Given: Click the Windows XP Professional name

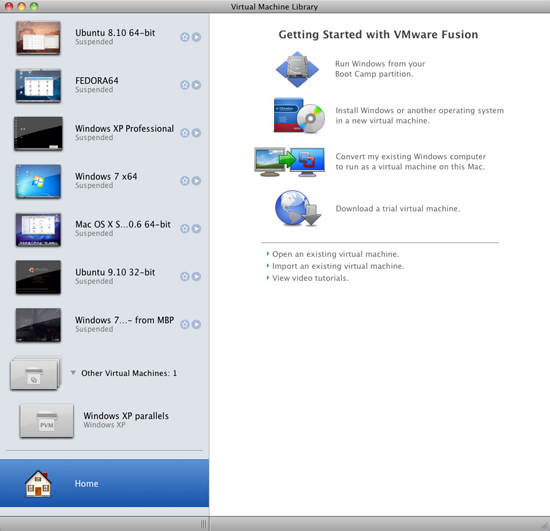Looking at the screenshot, I should coord(125,129).
